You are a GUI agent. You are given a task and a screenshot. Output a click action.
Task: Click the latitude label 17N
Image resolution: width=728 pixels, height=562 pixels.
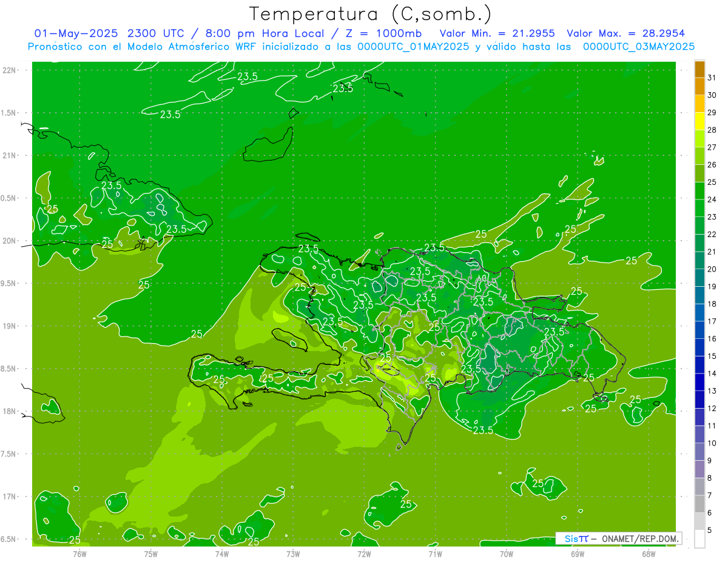pyautogui.click(x=10, y=497)
